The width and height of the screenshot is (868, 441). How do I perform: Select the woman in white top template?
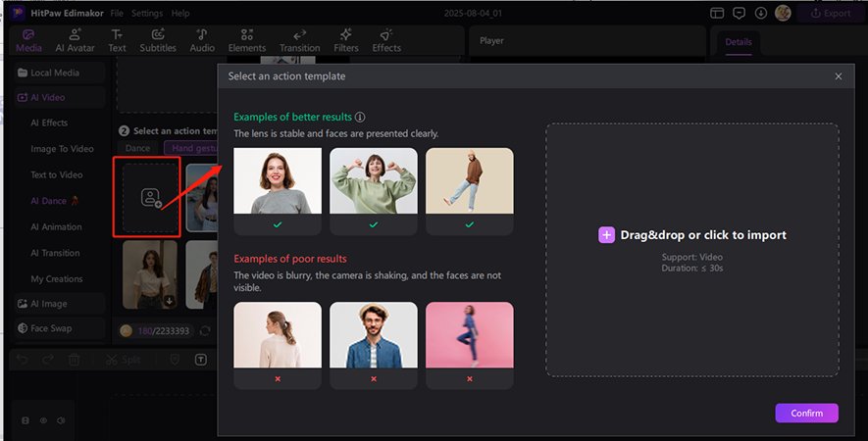[x=150, y=274]
